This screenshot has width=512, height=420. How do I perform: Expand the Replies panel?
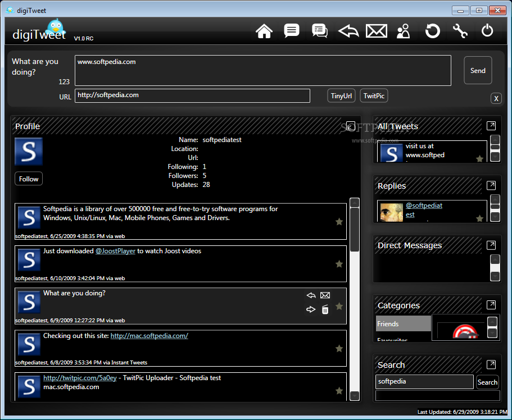(491, 185)
